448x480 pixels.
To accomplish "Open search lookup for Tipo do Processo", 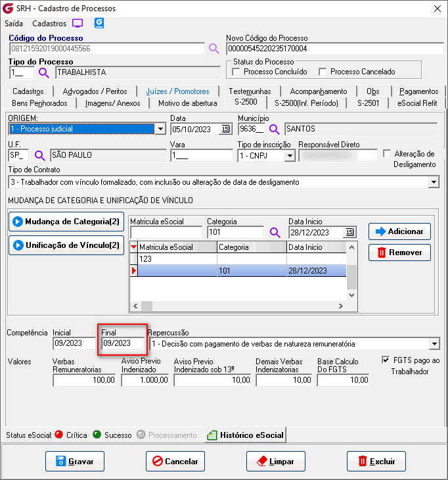I will tap(44, 72).
